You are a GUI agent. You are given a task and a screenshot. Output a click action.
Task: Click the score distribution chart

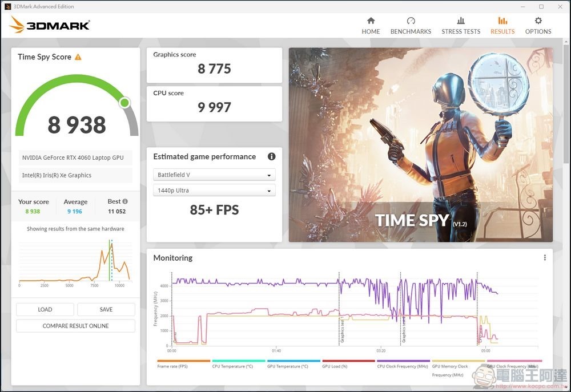point(75,263)
